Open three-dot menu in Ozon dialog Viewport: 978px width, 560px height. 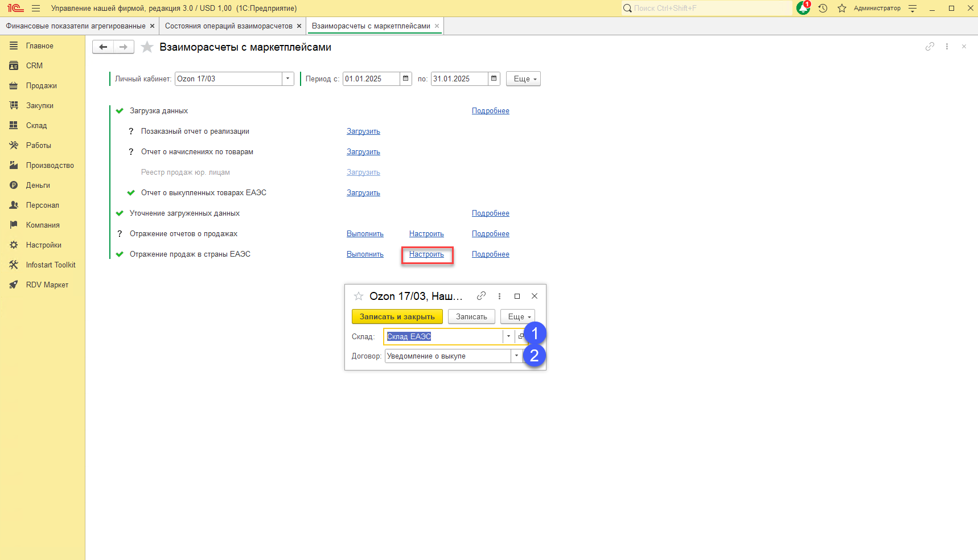(499, 296)
